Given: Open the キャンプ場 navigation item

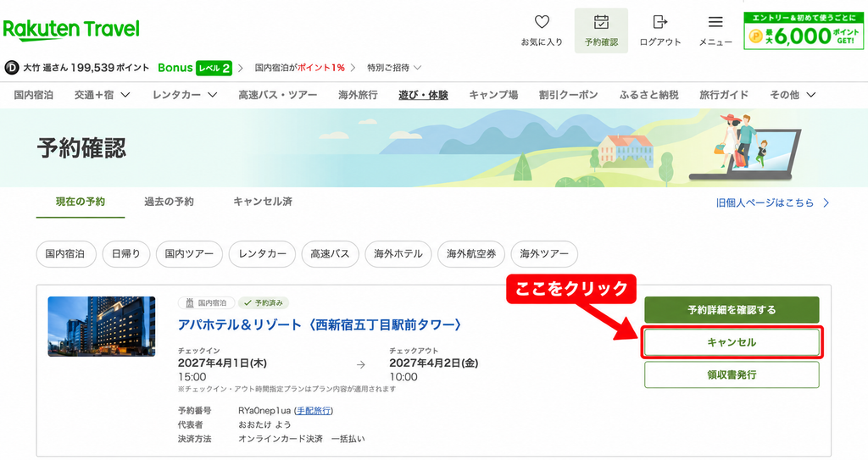Looking at the screenshot, I should click(493, 95).
